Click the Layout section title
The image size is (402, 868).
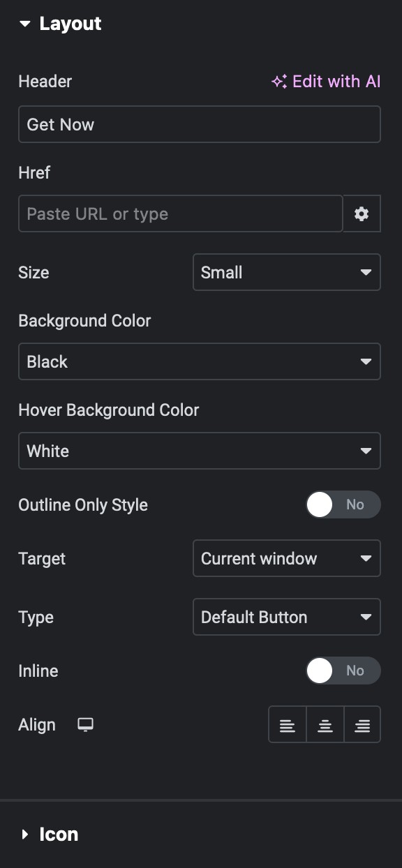(x=70, y=24)
